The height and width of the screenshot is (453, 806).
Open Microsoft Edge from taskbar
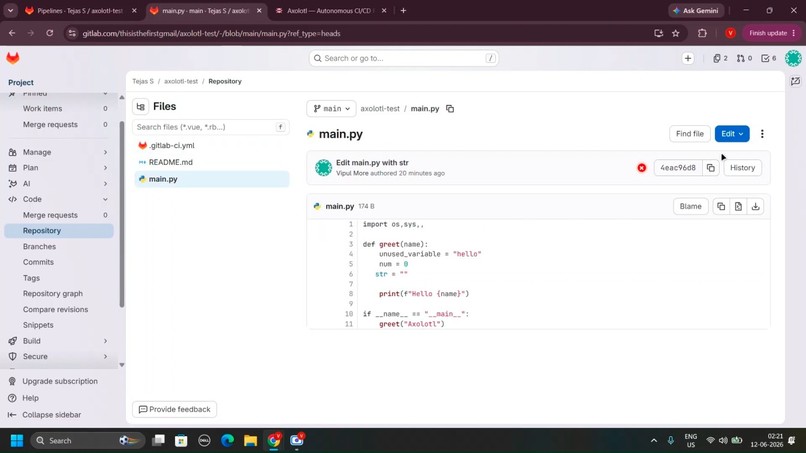(227, 440)
